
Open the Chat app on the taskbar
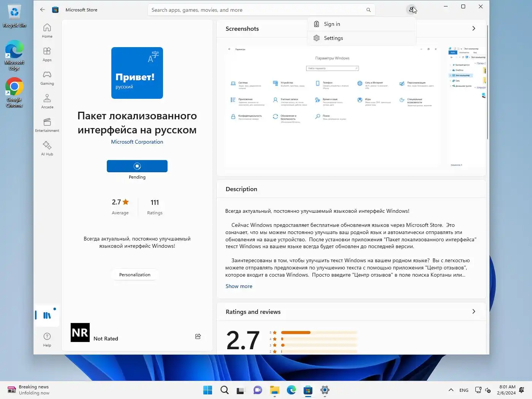[258, 390]
